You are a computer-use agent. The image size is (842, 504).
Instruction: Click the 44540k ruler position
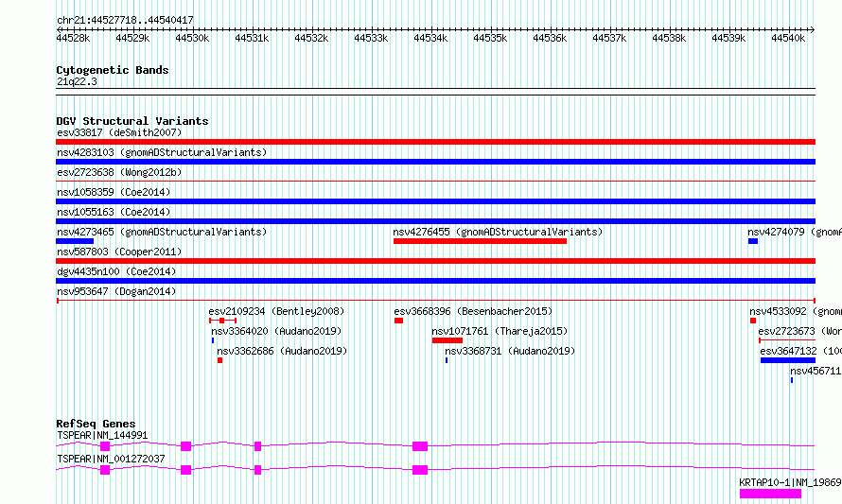coord(788,38)
